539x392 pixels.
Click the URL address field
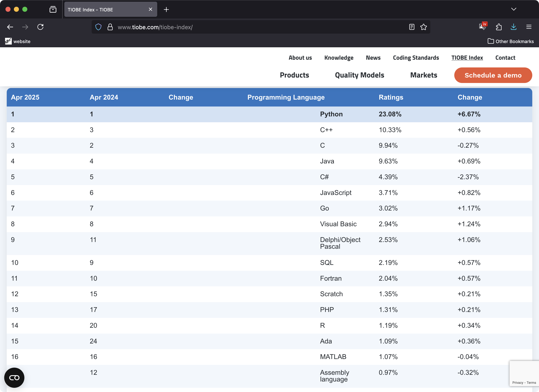[261, 27]
